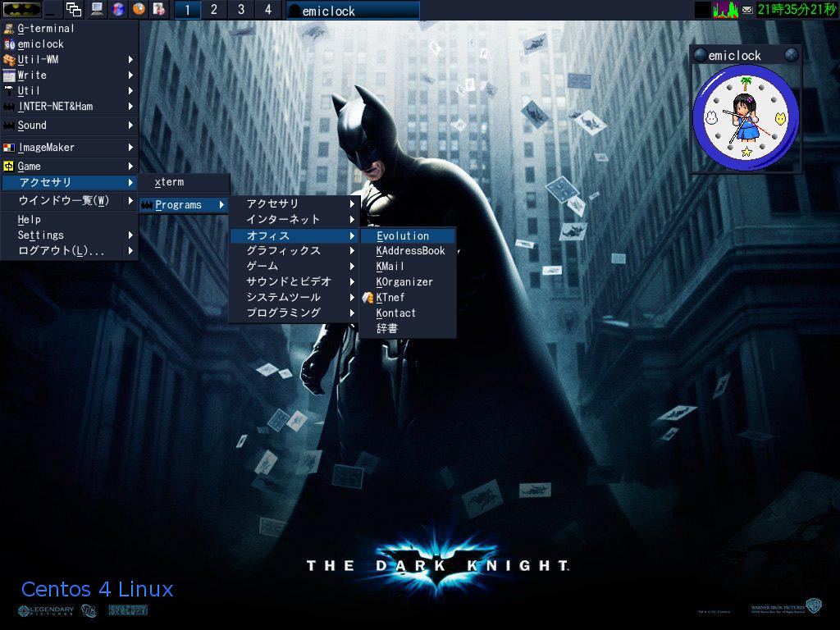Switch to workspace 3
This screenshot has height=630, width=840.
coord(241,10)
